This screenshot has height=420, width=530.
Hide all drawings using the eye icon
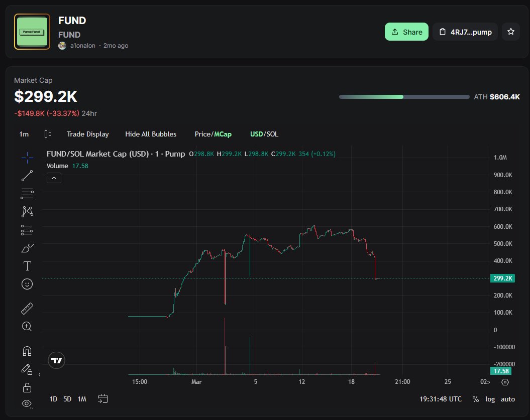(27, 403)
